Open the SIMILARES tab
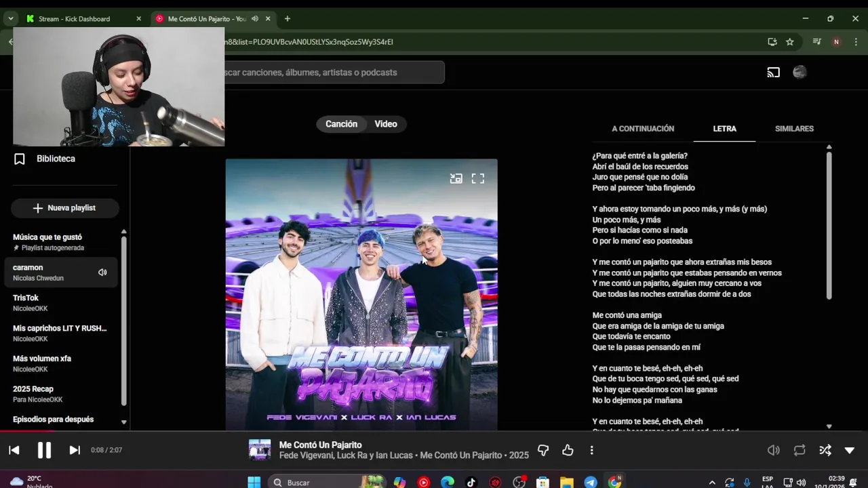 coord(794,129)
